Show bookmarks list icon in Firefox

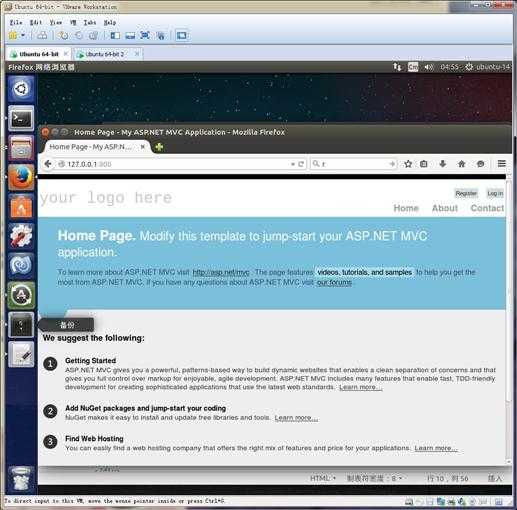click(x=424, y=164)
